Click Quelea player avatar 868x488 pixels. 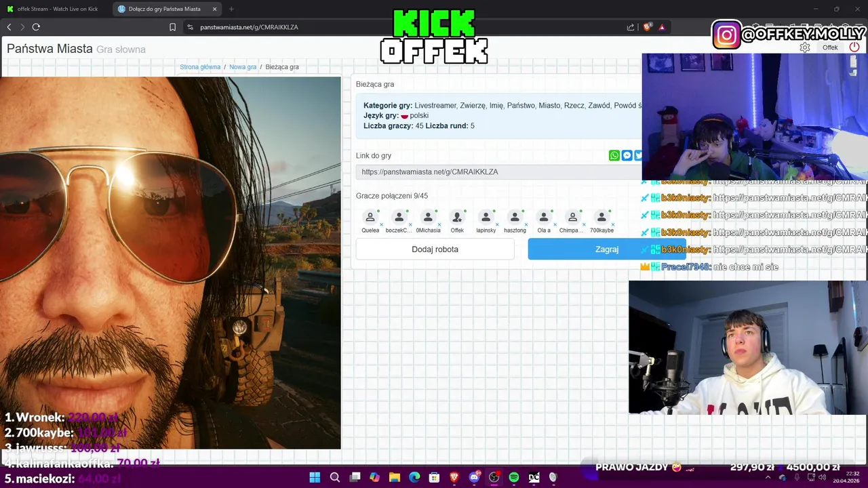click(x=370, y=217)
